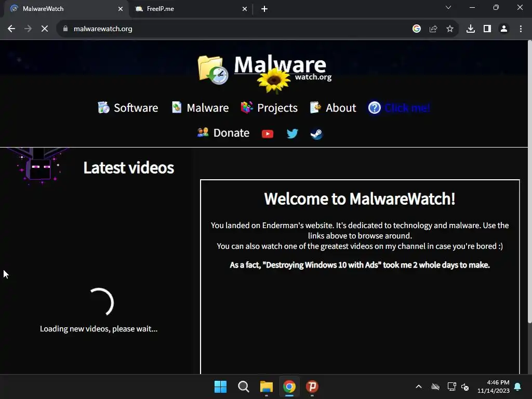The width and height of the screenshot is (532, 399).
Task: Open the Google icon in address bar
Action: 417,29
